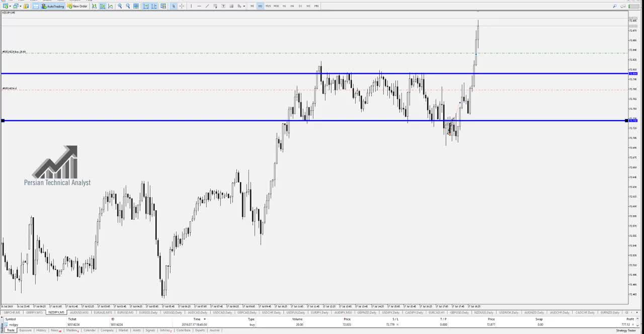Switch to D1 timeframe
The height and width of the screenshot is (334, 644).
[300, 6]
